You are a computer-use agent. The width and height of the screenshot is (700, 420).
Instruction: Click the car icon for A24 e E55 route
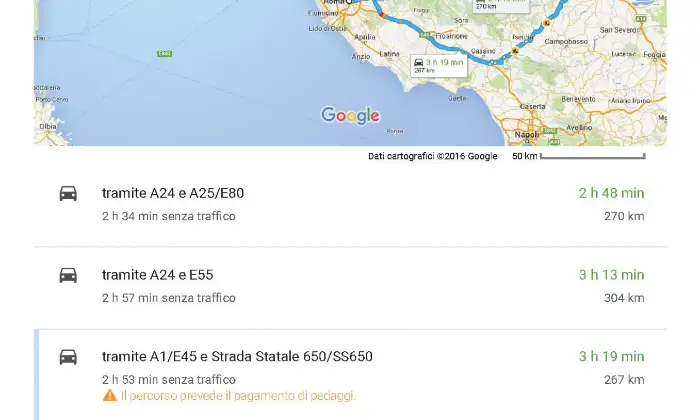(68, 275)
